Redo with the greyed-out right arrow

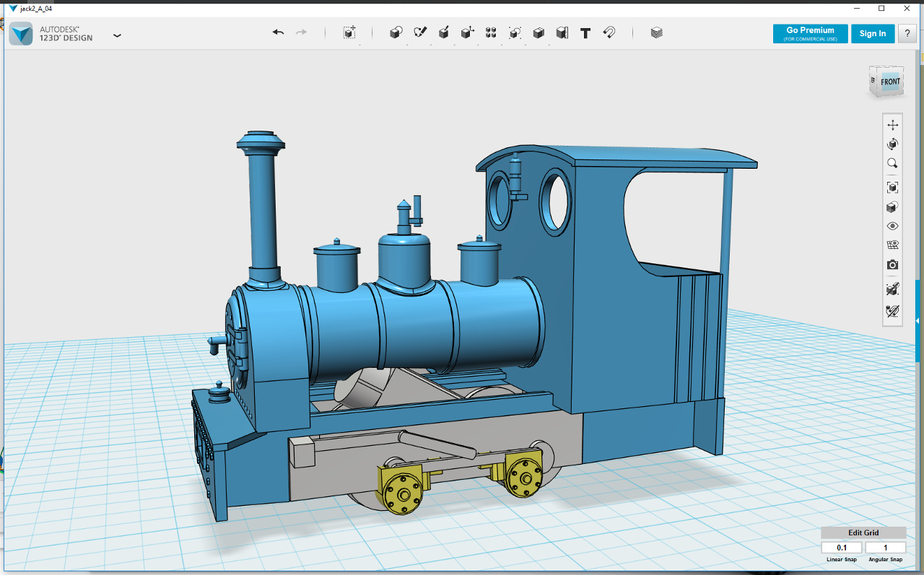[x=301, y=32]
